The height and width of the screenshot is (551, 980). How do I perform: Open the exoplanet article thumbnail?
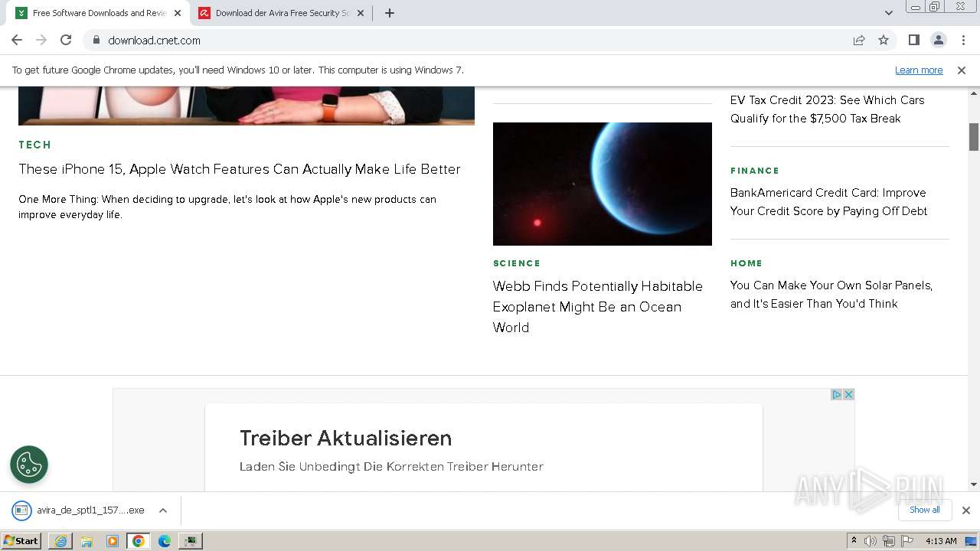603,184
